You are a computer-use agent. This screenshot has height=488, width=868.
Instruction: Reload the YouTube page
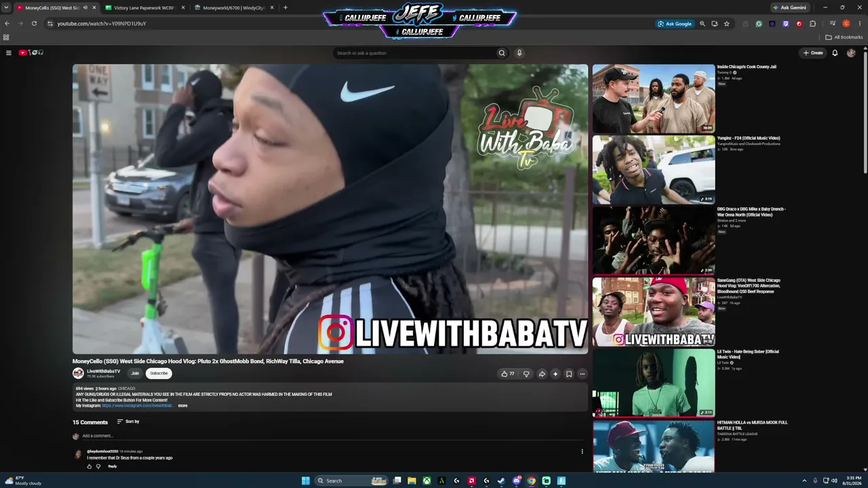pos(34,24)
